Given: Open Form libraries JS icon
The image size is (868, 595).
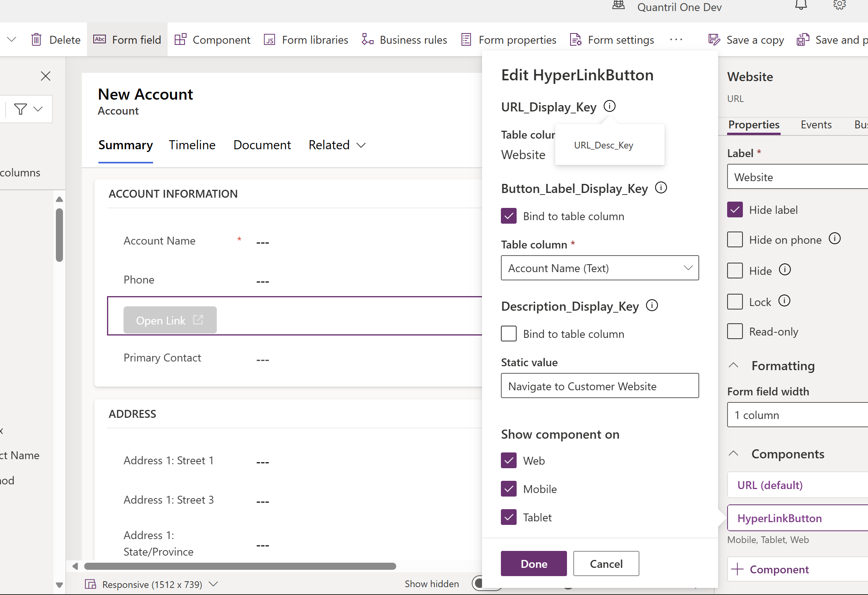Looking at the screenshot, I should click(x=269, y=40).
